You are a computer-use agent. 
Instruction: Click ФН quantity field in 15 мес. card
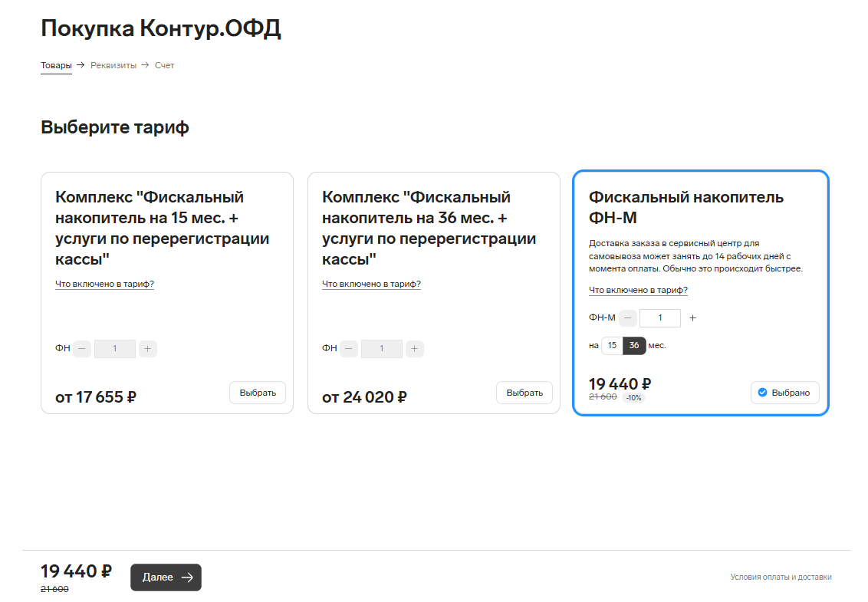pos(115,349)
